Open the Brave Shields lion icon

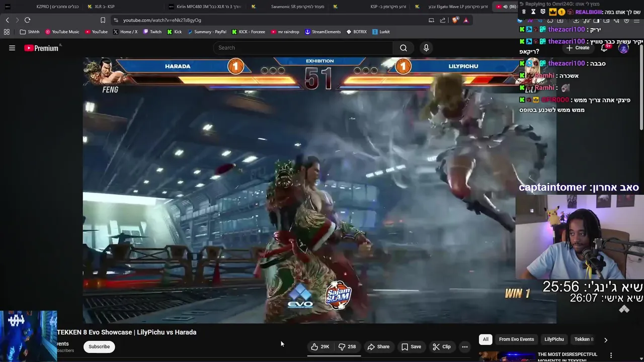click(455, 20)
